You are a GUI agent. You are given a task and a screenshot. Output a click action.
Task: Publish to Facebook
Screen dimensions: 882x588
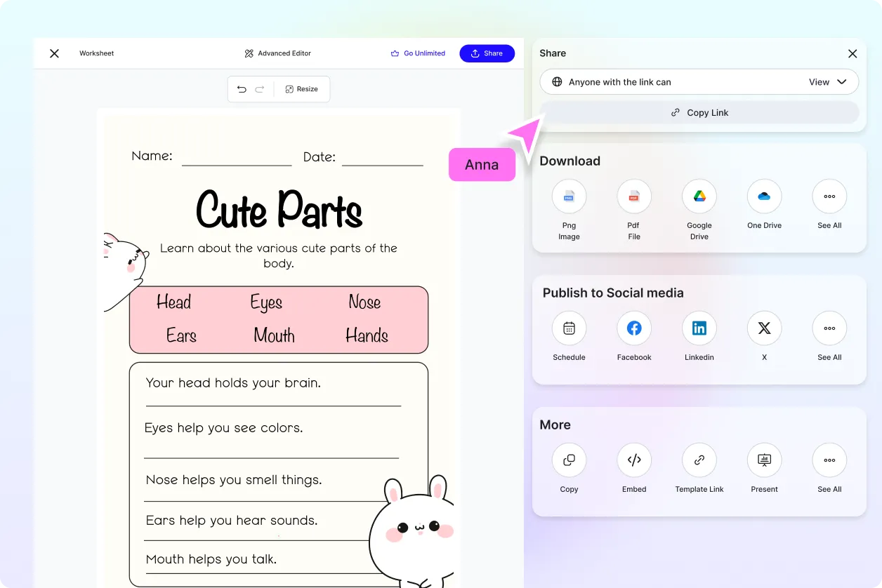pyautogui.click(x=634, y=328)
